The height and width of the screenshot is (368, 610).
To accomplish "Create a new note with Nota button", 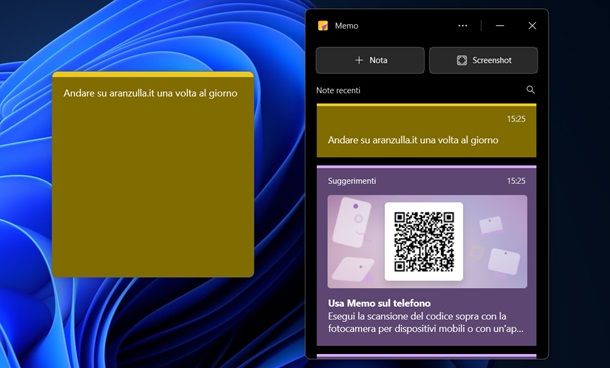I will pos(370,60).
